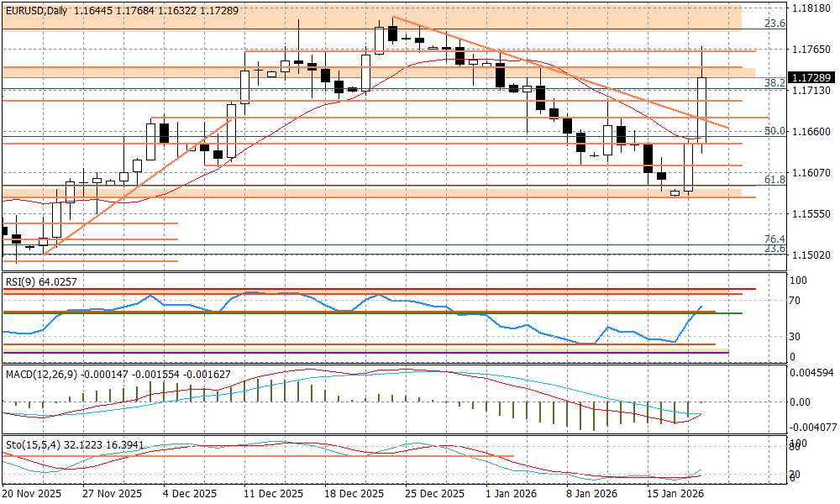840x504 pixels.
Task: Select the 76.4 Fibonacci level label
Action: [x=774, y=239]
